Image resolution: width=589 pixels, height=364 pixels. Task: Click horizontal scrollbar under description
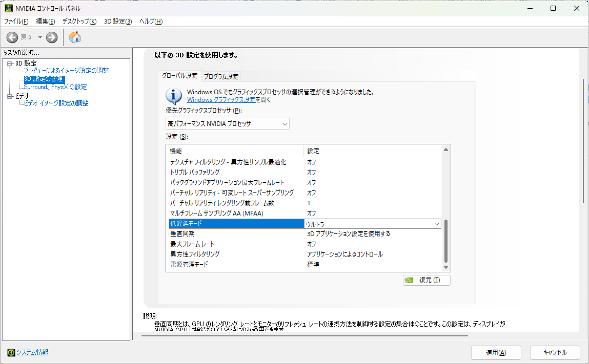coord(304,336)
